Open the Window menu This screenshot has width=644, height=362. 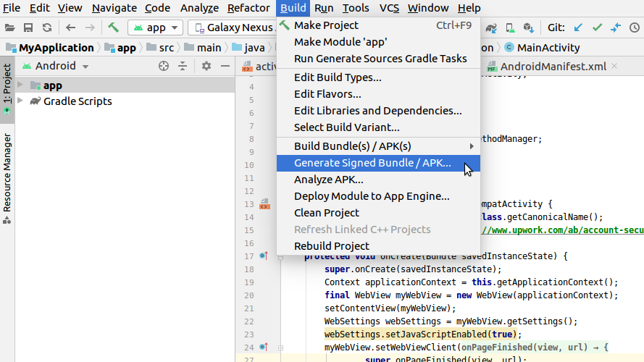pyautogui.click(x=428, y=8)
